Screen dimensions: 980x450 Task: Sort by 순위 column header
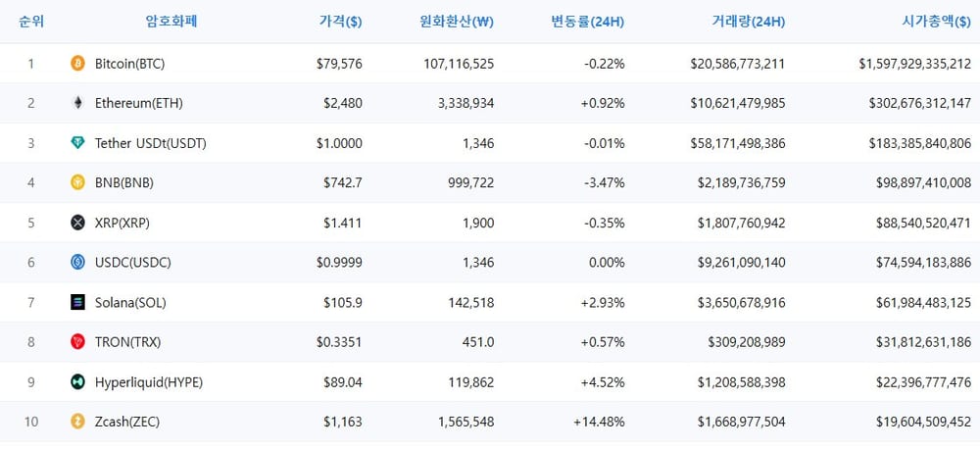pyautogui.click(x=31, y=22)
